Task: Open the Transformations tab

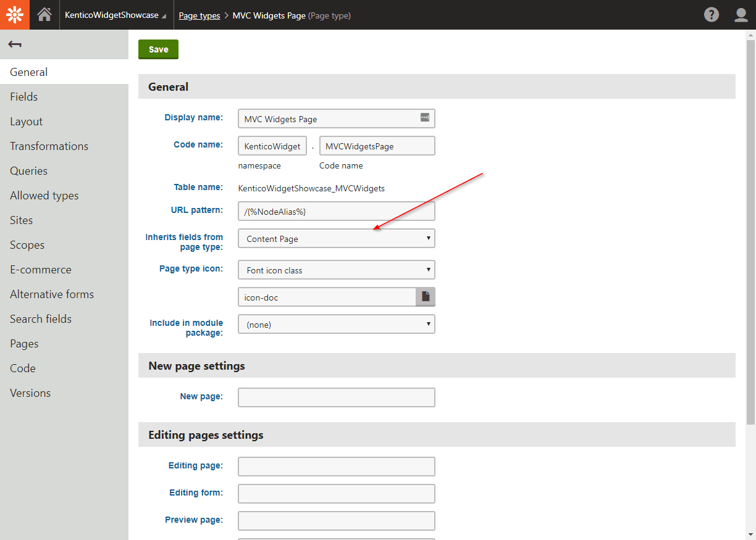Action: coord(49,146)
